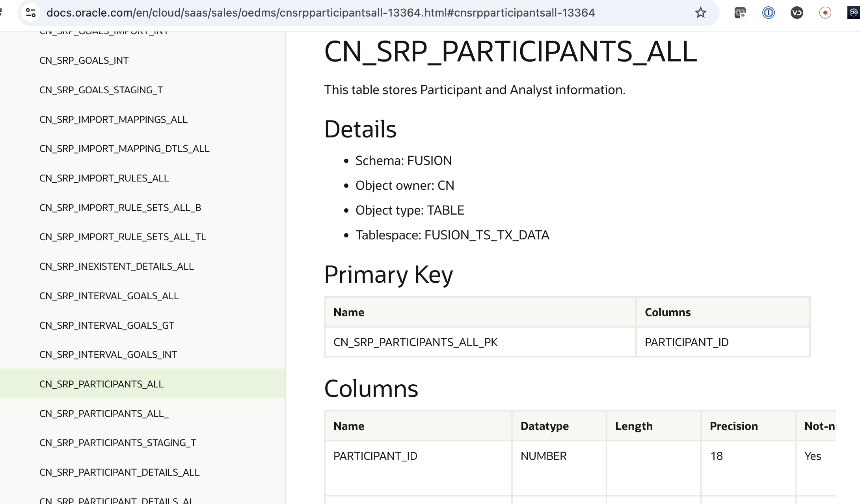
Task: Open the 1Password extension
Action: click(769, 12)
